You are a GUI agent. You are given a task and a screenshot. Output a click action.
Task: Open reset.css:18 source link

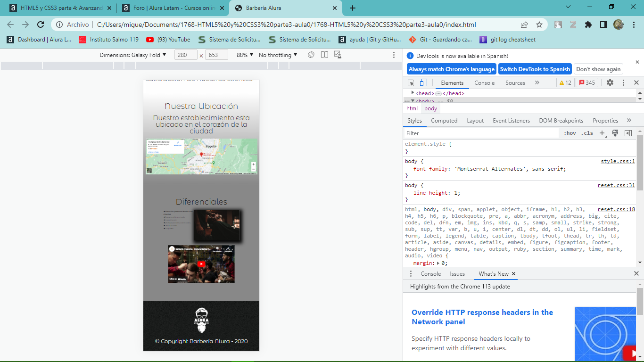tap(616, 209)
